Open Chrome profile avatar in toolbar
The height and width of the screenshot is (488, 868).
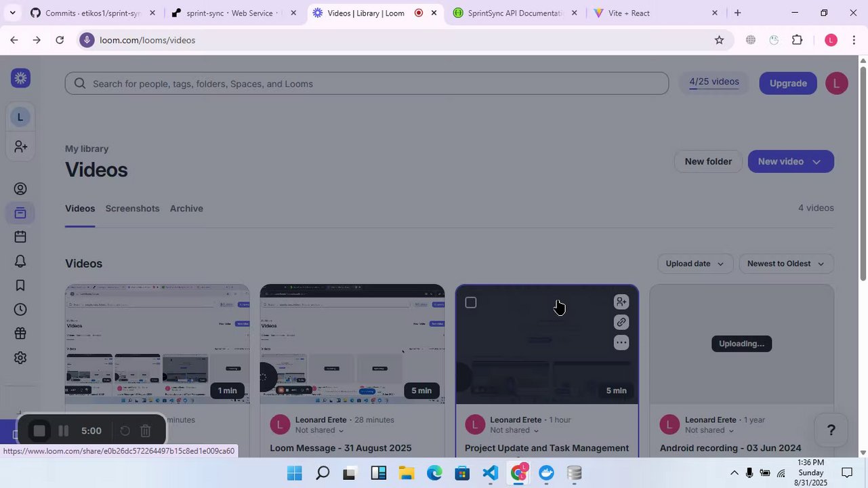pyautogui.click(x=831, y=40)
